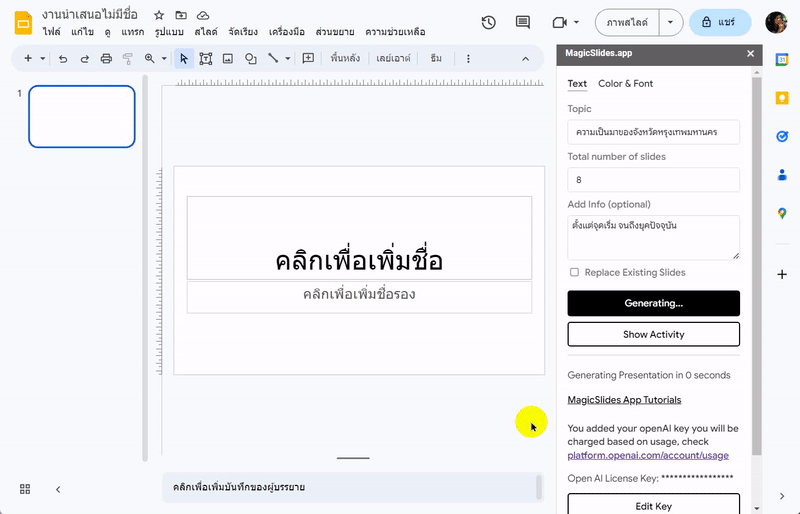Click the Generating... button
Image resolution: width=800 pixels, height=514 pixels.
[x=653, y=303]
